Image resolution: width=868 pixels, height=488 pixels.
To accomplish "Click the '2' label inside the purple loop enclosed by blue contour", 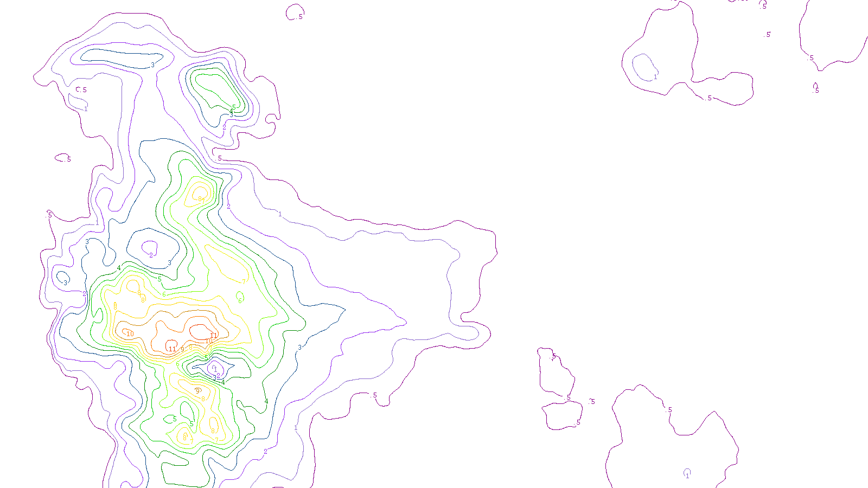I will click(x=151, y=255).
